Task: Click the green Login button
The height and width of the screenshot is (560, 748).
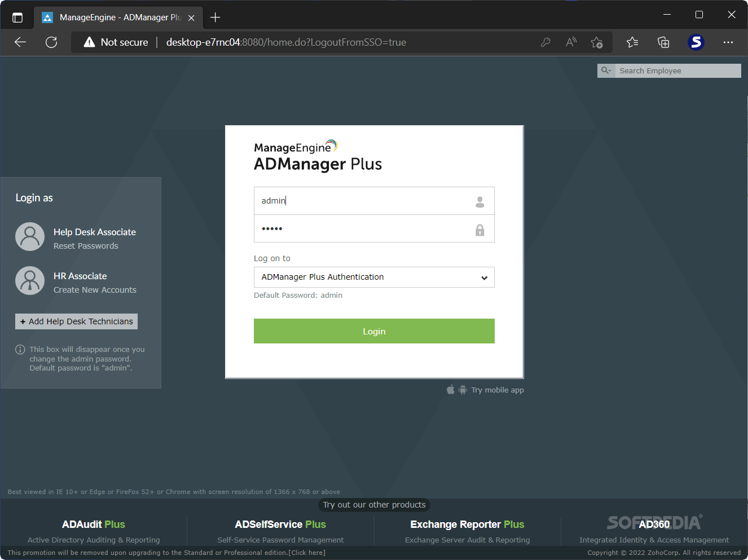Action: 374,331
